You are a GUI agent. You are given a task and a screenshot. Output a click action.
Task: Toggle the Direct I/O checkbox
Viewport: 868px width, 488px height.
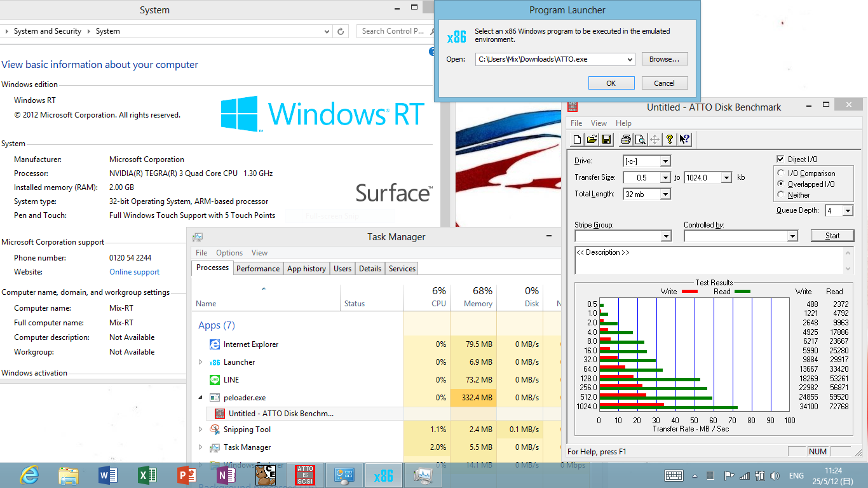(x=780, y=159)
